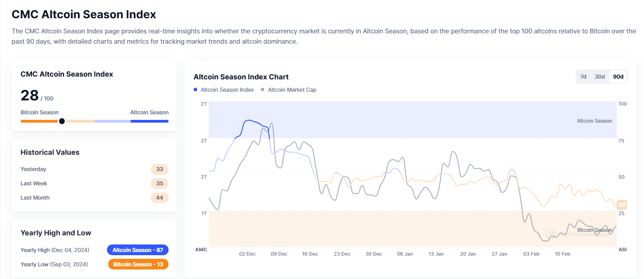Screen dimensions: 644x279
Task: Select the 30d chart timeframe
Action: pyautogui.click(x=600, y=77)
